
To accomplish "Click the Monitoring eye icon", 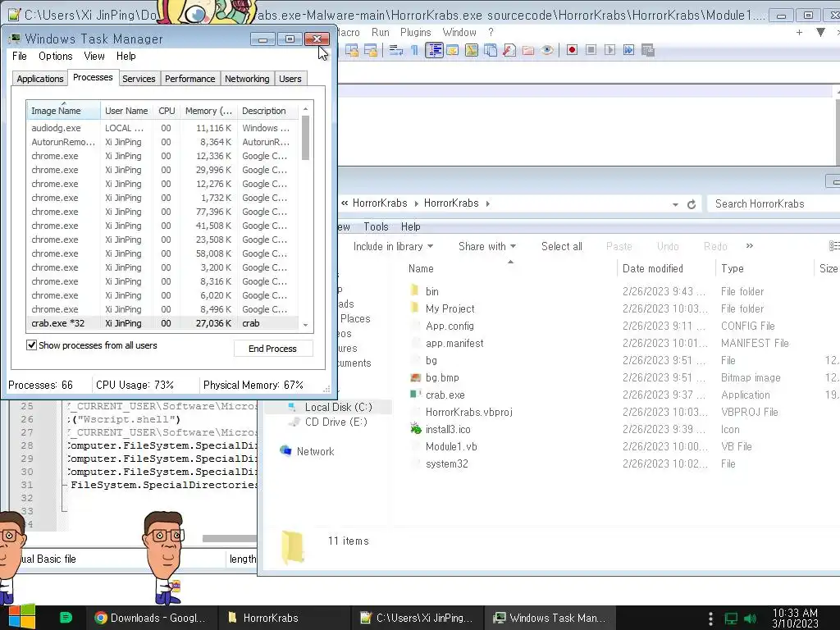I will click(x=547, y=50).
